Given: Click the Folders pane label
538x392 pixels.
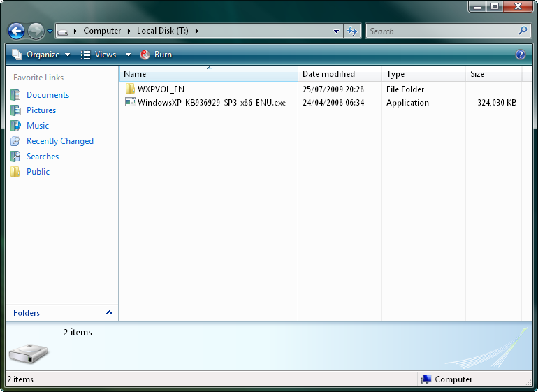Looking at the screenshot, I should click(27, 313).
